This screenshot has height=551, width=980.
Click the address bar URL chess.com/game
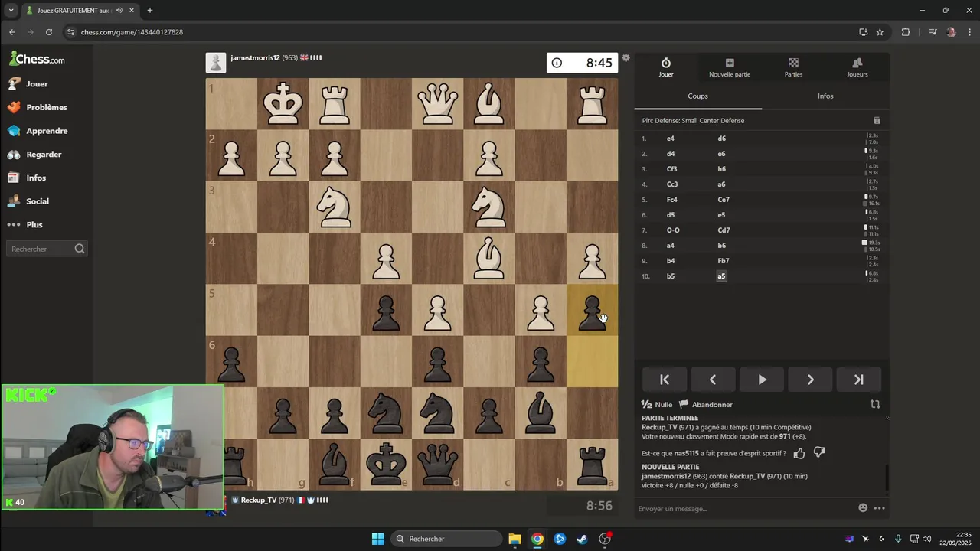[132, 32]
